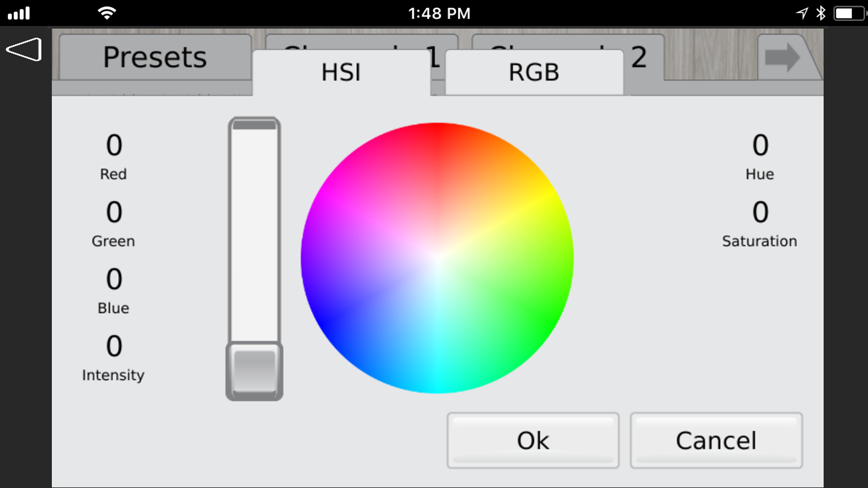Viewport: 868px width, 488px height.
Task: Tap the location services arrow icon
Action: (802, 13)
